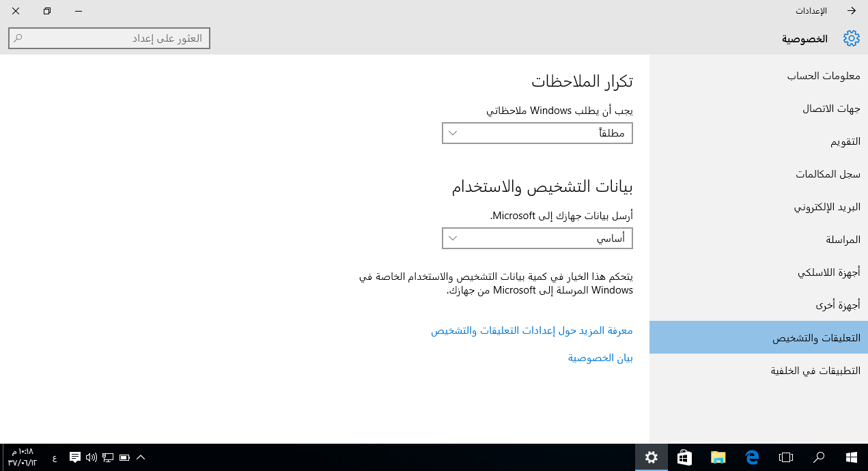Select سجل المكالمات in the sidebar

pyautogui.click(x=759, y=174)
